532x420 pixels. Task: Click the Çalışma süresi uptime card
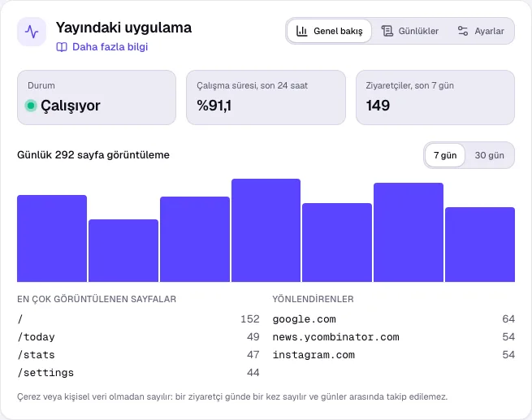pos(266,97)
